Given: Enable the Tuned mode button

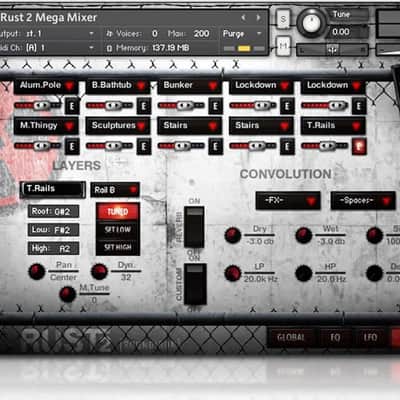Looking at the screenshot, I should tap(118, 212).
